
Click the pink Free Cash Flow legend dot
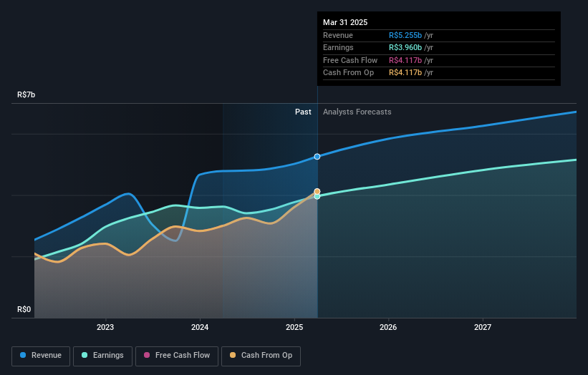coord(147,355)
